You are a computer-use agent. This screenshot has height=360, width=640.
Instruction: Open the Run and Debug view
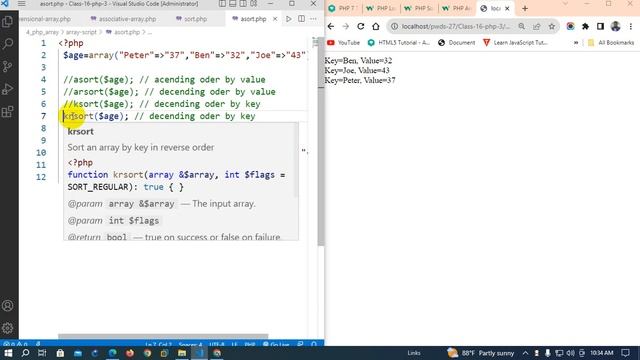click(x=7, y=89)
